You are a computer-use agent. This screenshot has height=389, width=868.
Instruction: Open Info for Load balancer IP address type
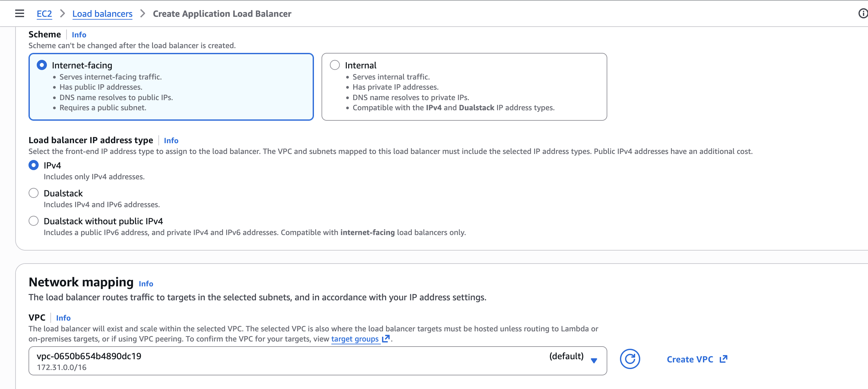[x=171, y=141]
